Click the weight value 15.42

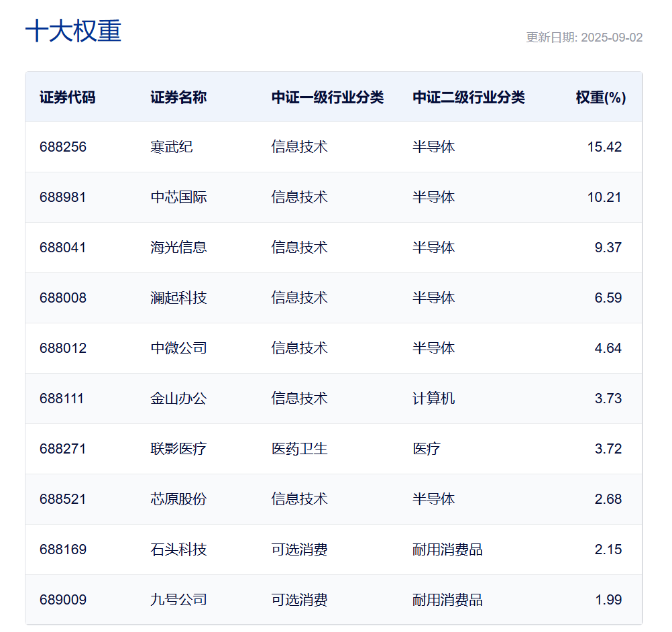pos(604,147)
